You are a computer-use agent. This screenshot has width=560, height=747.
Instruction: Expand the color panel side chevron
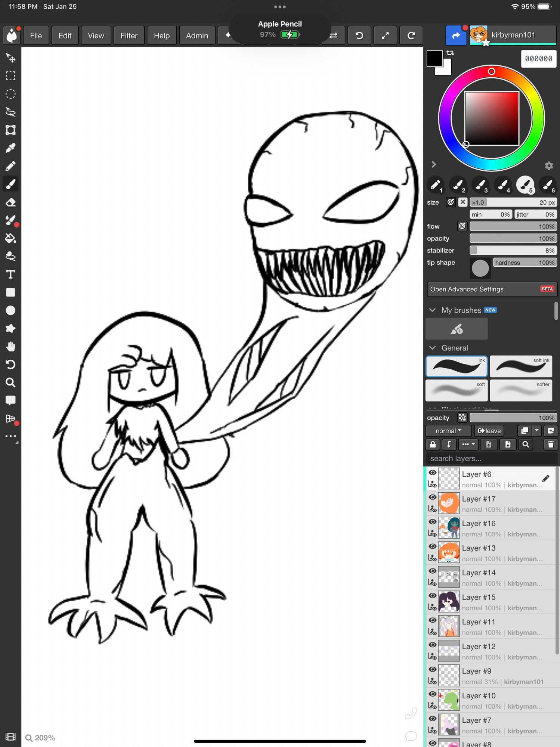[433, 164]
